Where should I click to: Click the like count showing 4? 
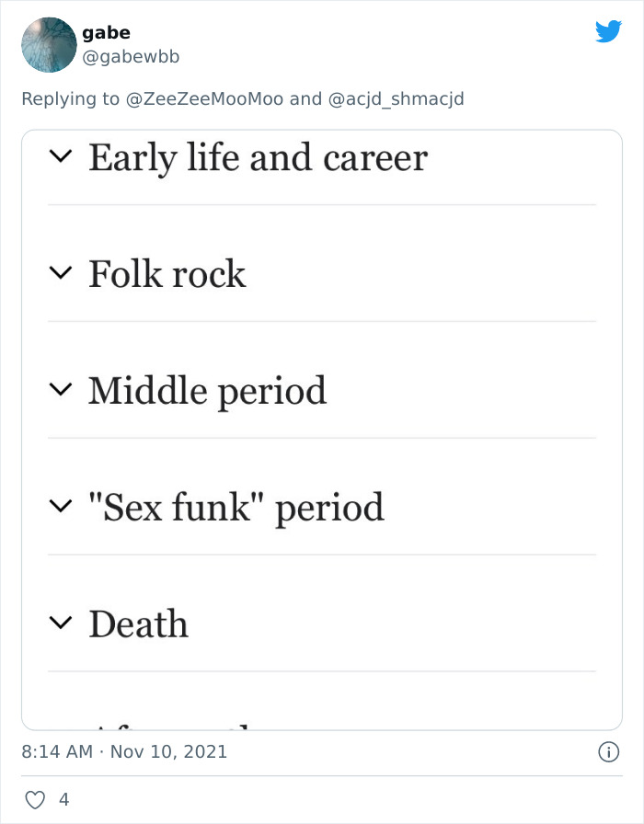[x=63, y=801]
